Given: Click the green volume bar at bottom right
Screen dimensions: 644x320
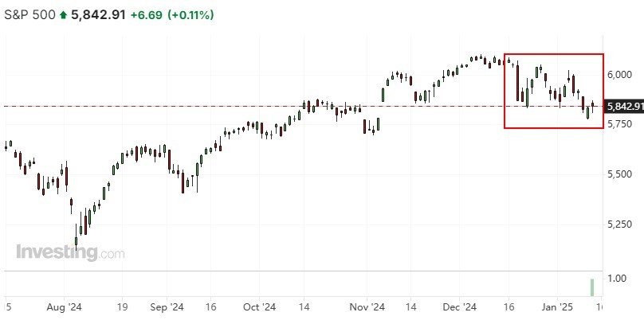Looking at the screenshot, I should [592, 287].
